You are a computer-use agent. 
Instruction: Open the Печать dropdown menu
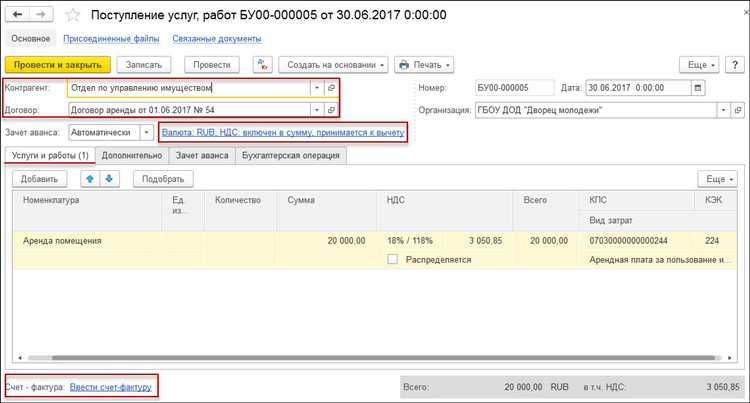(426, 65)
